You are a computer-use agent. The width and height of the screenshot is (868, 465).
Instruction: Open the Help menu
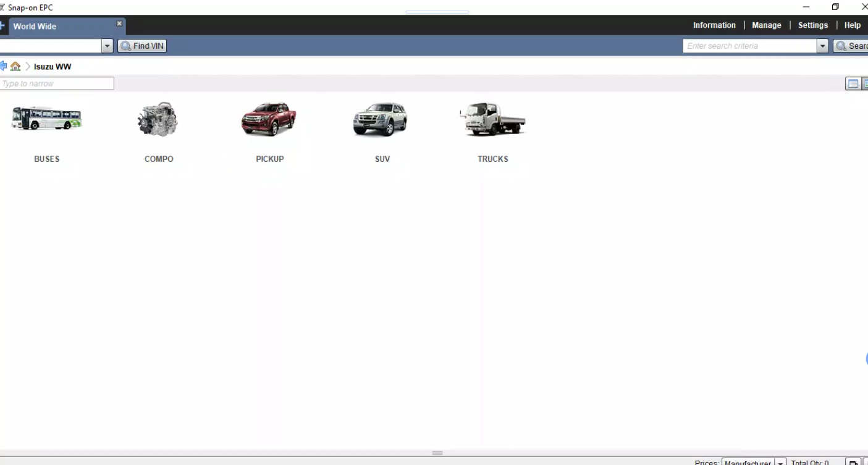(853, 25)
